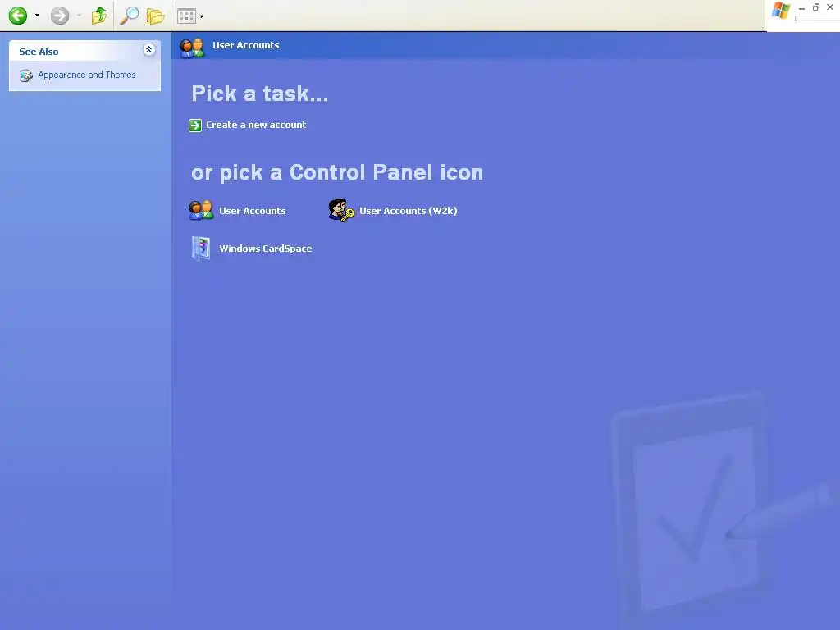Click the User Accounts header icon
Viewport: 840px width, 630px height.
(x=192, y=48)
